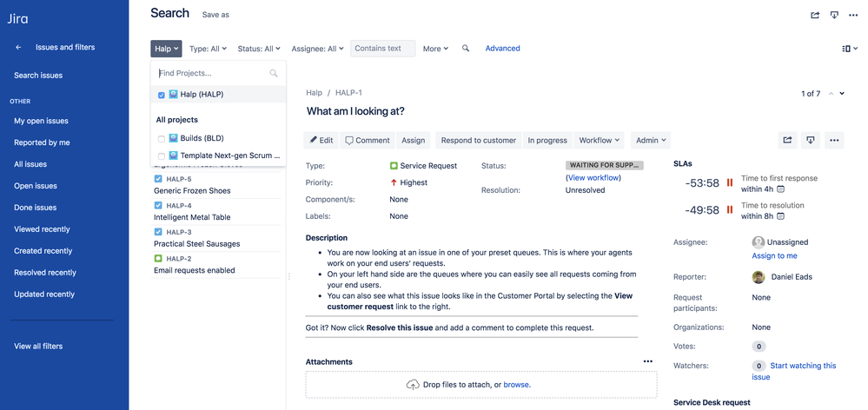
Task: Click pause icon for Time to first response
Action: [730, 182]
